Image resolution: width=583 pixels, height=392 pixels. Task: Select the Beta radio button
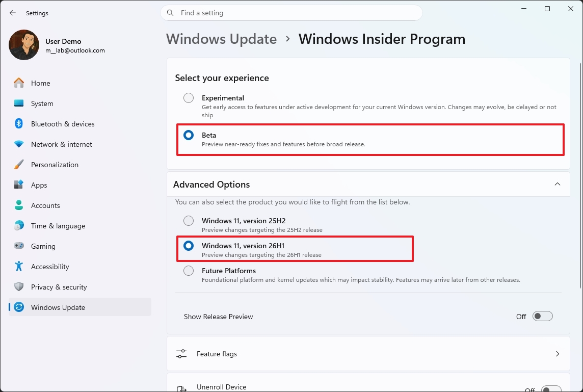tap(189, 135)
